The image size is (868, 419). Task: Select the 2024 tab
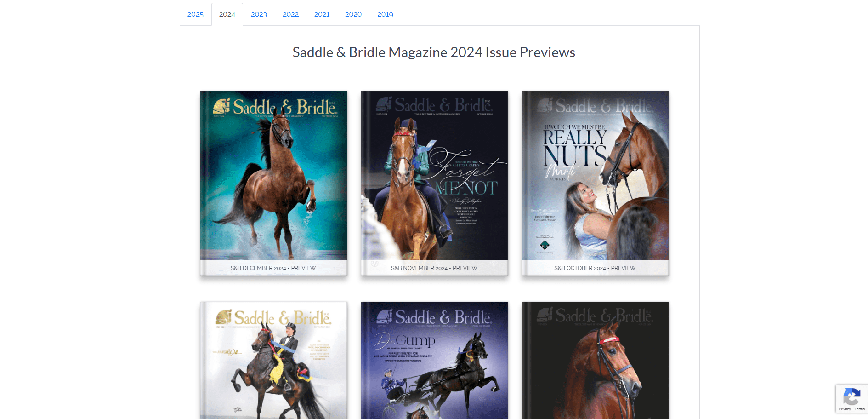(x=227, y=14)
